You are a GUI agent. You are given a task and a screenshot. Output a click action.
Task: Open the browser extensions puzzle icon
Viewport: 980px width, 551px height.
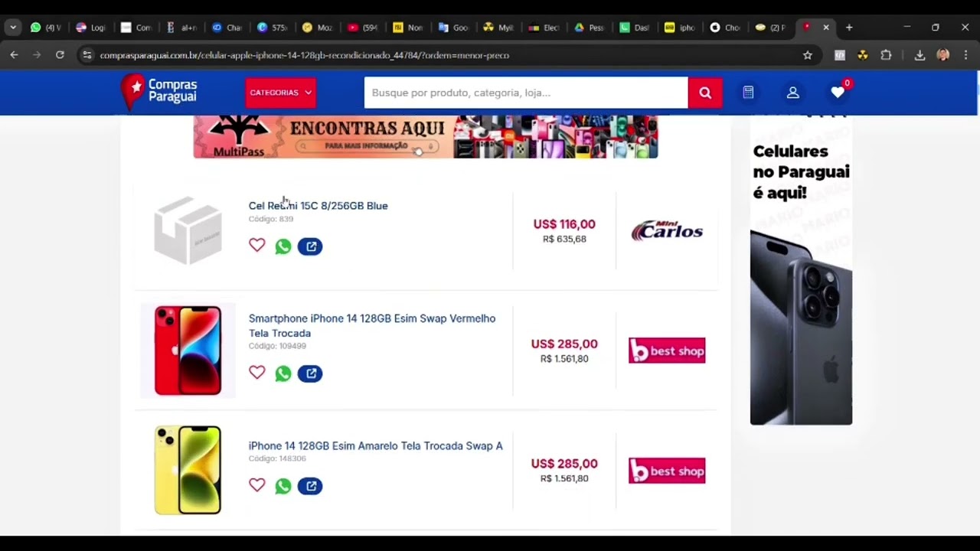pyautogui.click(x=886, y=55)
